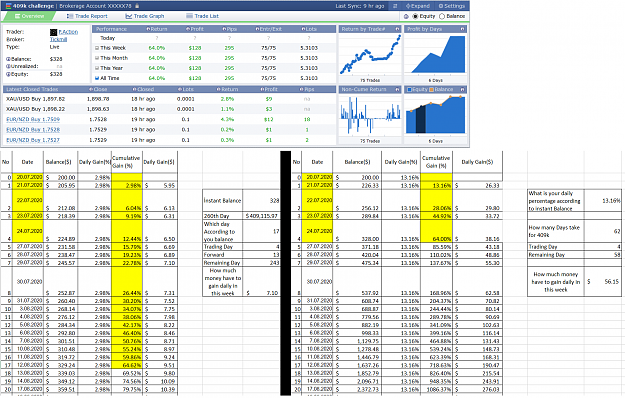Click the corner icon of Equity Balance chart
The image size is (625, 398).
click(x=462, y=90)
